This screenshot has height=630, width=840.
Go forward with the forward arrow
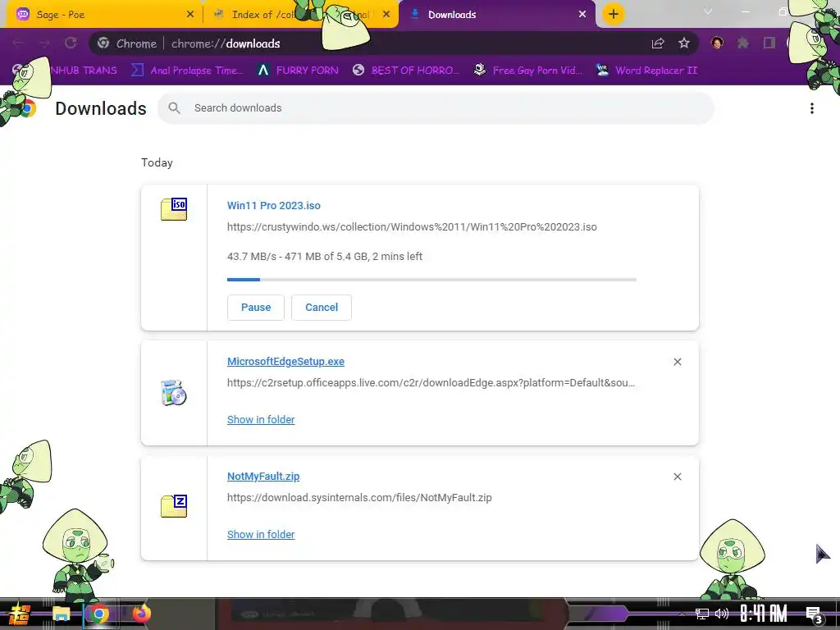click(44, 43)
